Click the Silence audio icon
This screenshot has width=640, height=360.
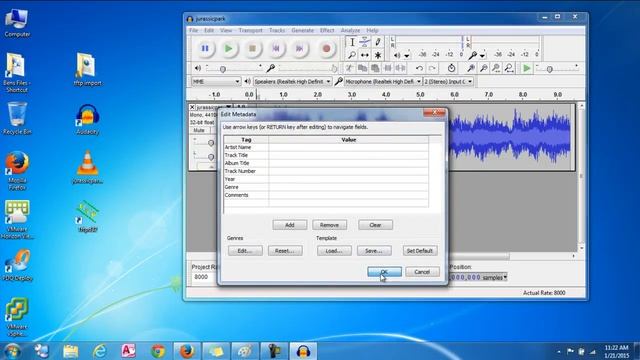[400, 68]
